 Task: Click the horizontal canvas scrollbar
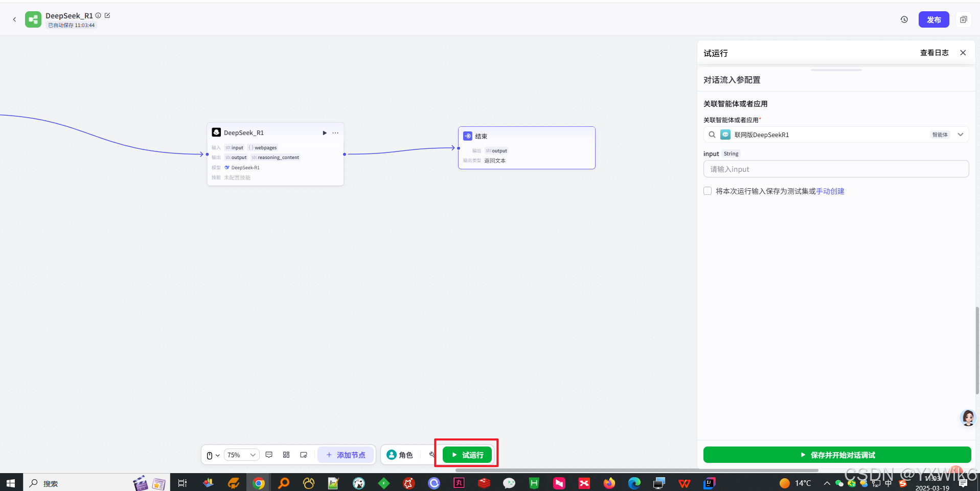636,470
